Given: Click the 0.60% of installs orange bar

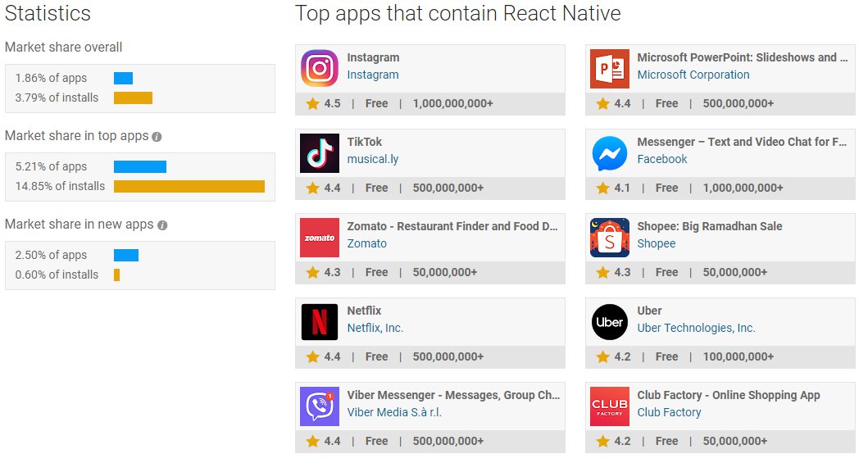Looking at the screenshot, I should click(117, 275).
